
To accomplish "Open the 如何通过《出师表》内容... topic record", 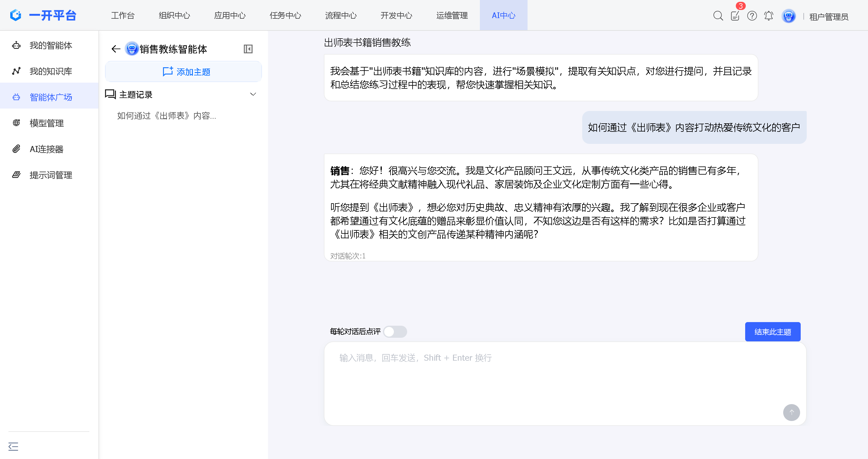I will (x=167, y=116).
